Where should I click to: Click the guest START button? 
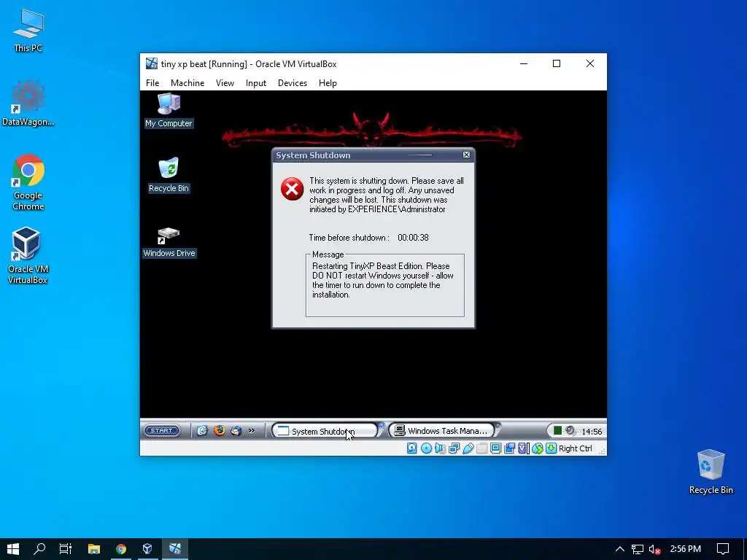(x=162, y=430)
